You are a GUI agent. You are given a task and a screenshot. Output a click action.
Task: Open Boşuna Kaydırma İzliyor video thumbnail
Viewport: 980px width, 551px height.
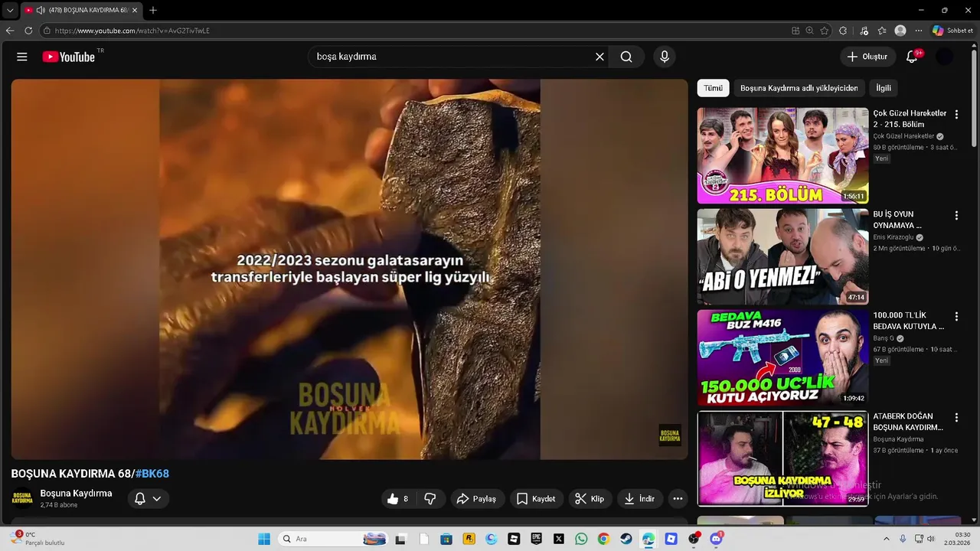tap(782, 458)
